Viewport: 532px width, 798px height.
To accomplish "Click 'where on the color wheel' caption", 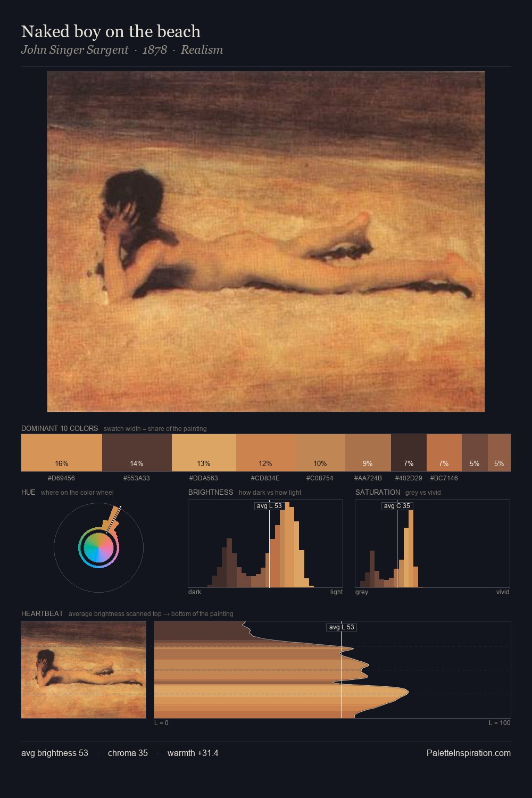I will click(x=77, y=492).
